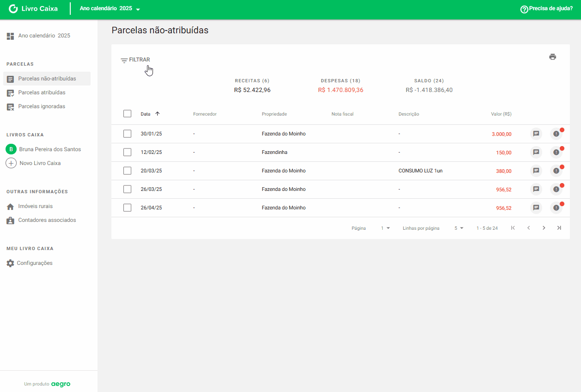The width and height of the screenshot is (581, 392).
Task: Jump to last page of table
Action: pos(559,228)
